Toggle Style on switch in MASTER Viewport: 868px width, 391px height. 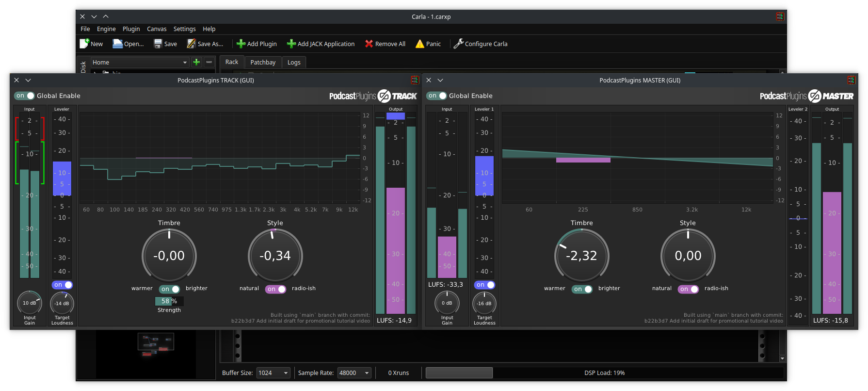[x=688, y=289]
